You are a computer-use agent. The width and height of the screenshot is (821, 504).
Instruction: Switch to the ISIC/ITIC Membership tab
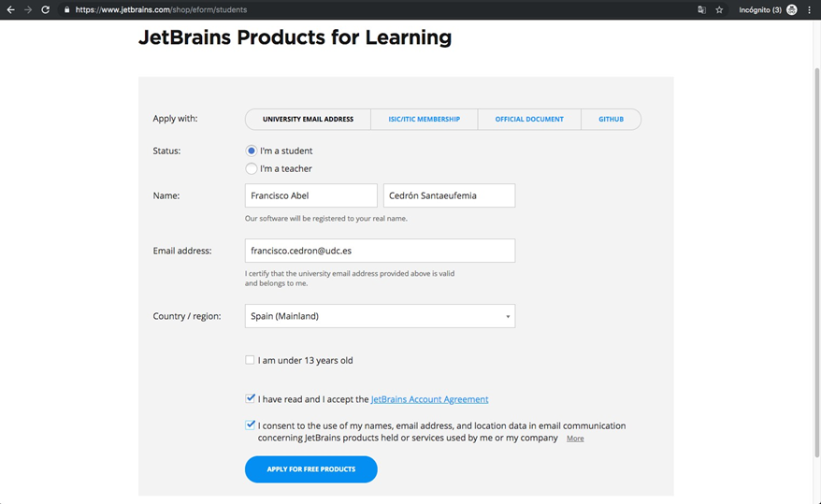point(425,120)
